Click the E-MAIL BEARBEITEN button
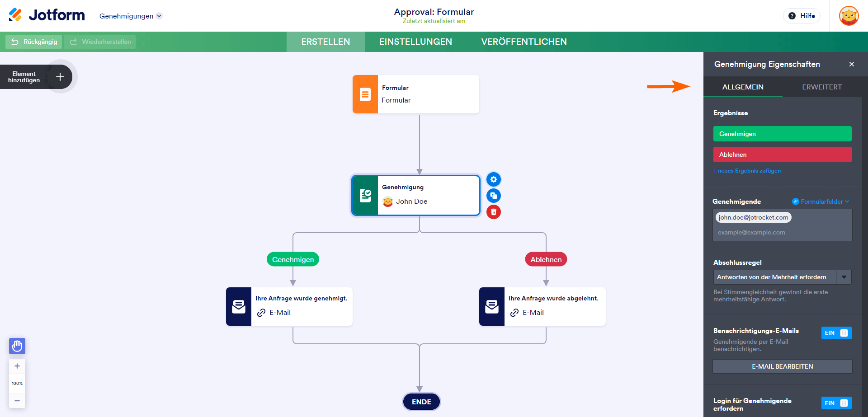This screenshot has height=417, width=868. pos(782,366)
